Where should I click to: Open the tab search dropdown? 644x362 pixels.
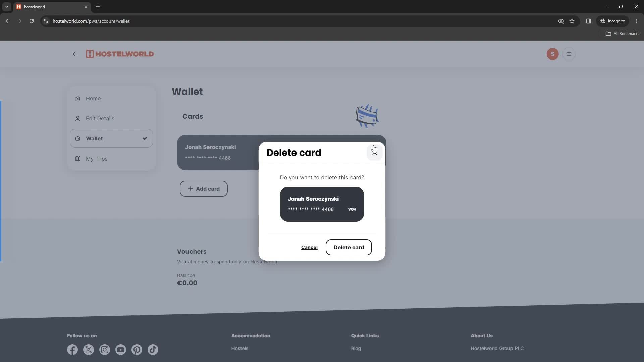point(6,7)
